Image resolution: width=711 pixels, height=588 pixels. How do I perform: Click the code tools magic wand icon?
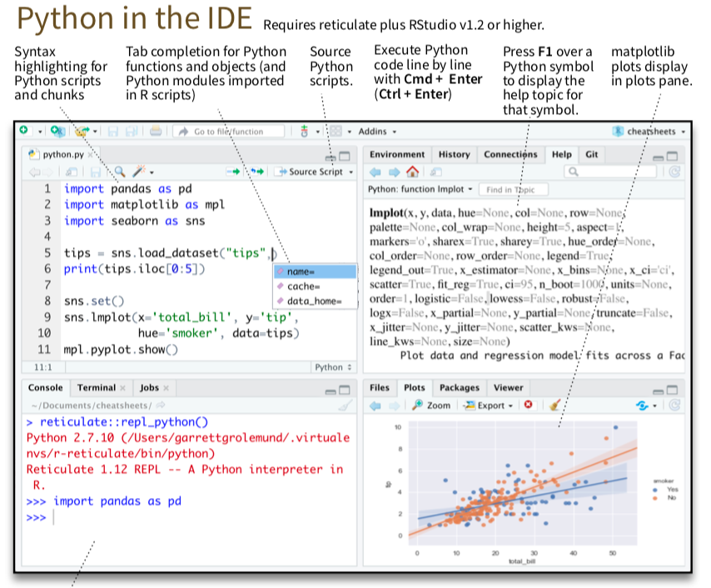tap(139, 172)
